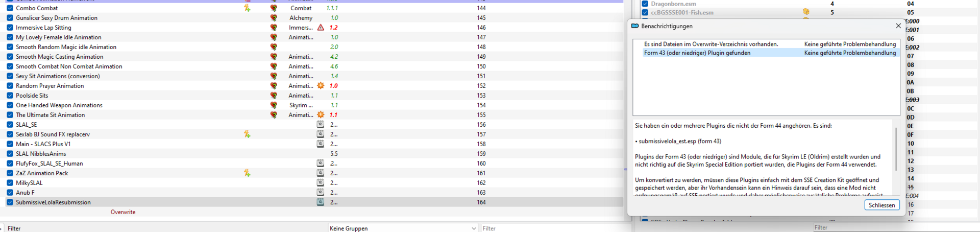
Task: Toggle SLAL NibblesAnims checkbox
Action: 10,154
